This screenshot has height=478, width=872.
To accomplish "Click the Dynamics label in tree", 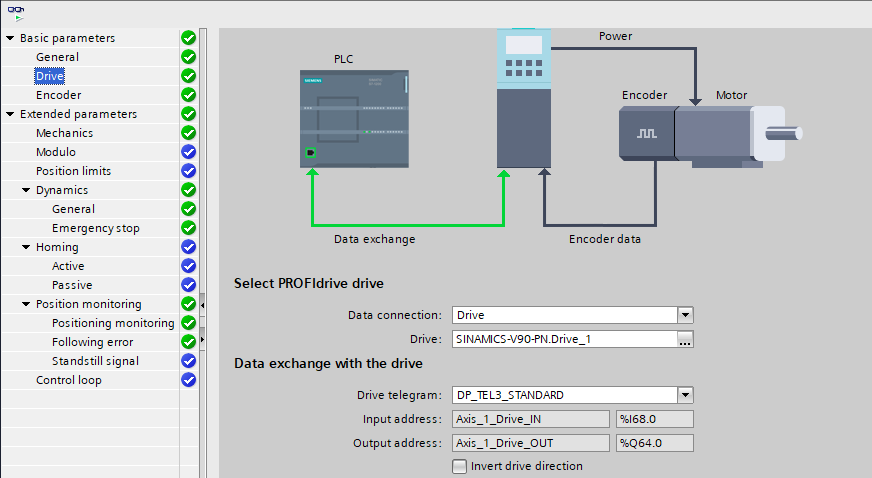I will (x=62, y=190).
